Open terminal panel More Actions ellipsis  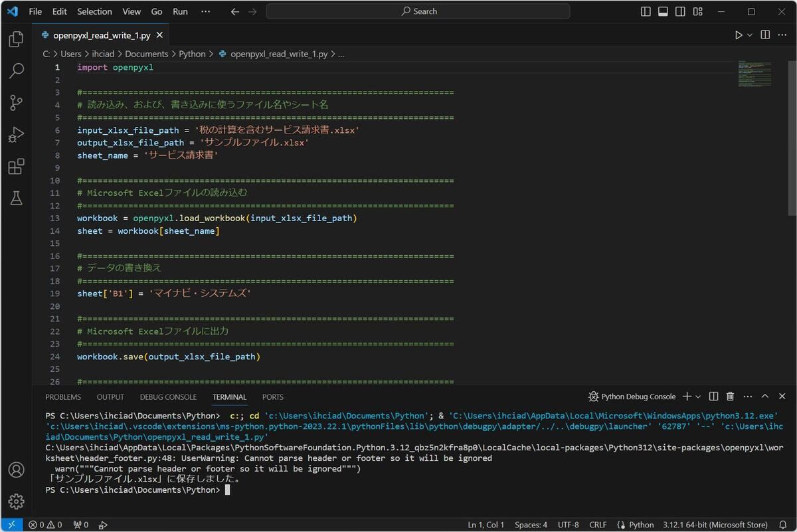(748, 397)
